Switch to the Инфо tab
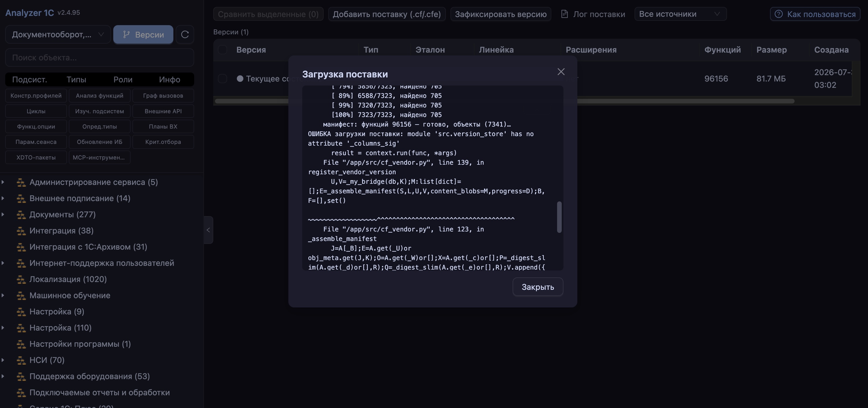The height and width of the screenshot is (408, 868). [170, 79]
